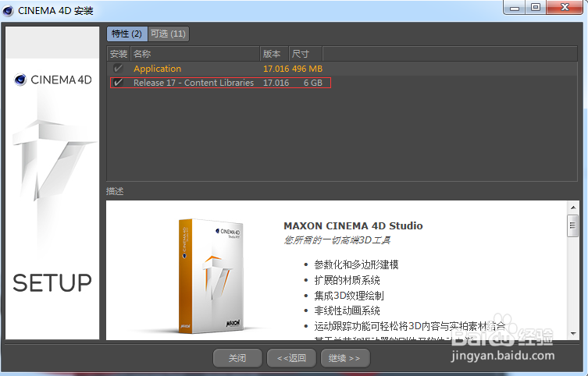Click the 496 MB size value
Viewport: 588px width, 376px height.
pyautogui.click(x=307, y=69)
